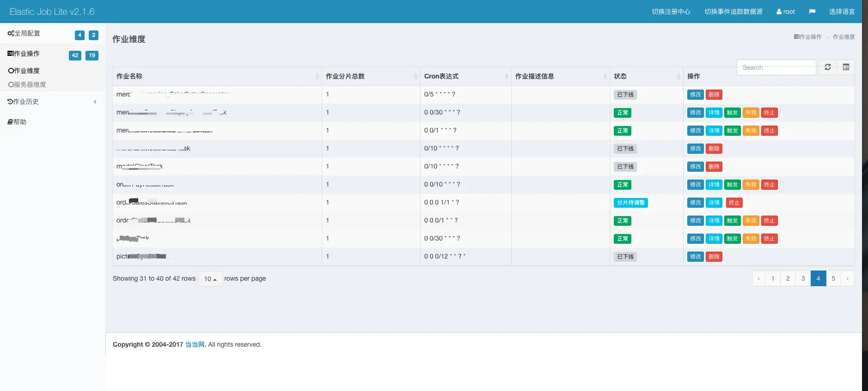Click the refresh table icon

point(828,67)
